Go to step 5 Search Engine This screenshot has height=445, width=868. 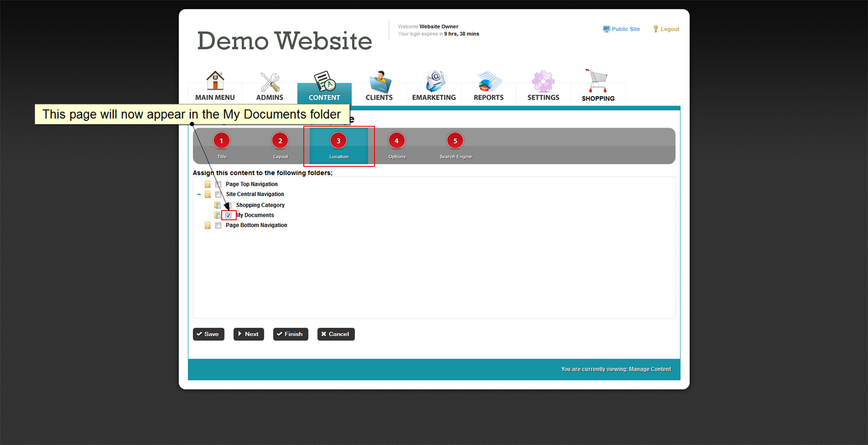(455, 141)
